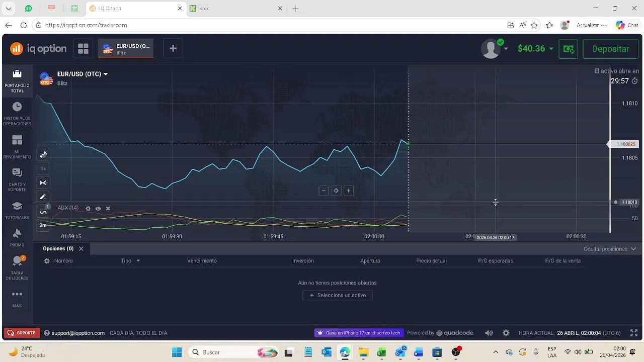Open the Gana un iPhone 17 promo banner
Screen dimensions: 644x362
359,333
